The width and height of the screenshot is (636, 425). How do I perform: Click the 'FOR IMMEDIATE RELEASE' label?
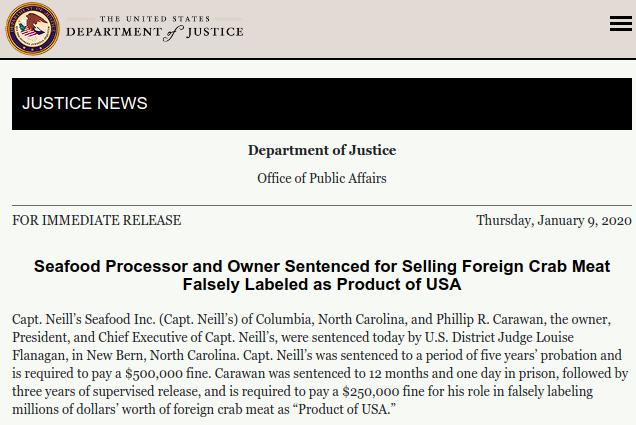(97, 220)
